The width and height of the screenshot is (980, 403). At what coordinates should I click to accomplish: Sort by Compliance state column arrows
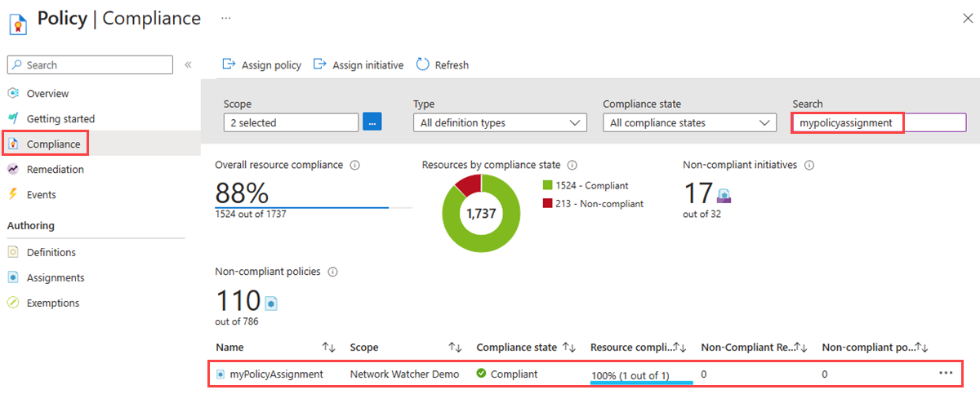tap(570, 348)
